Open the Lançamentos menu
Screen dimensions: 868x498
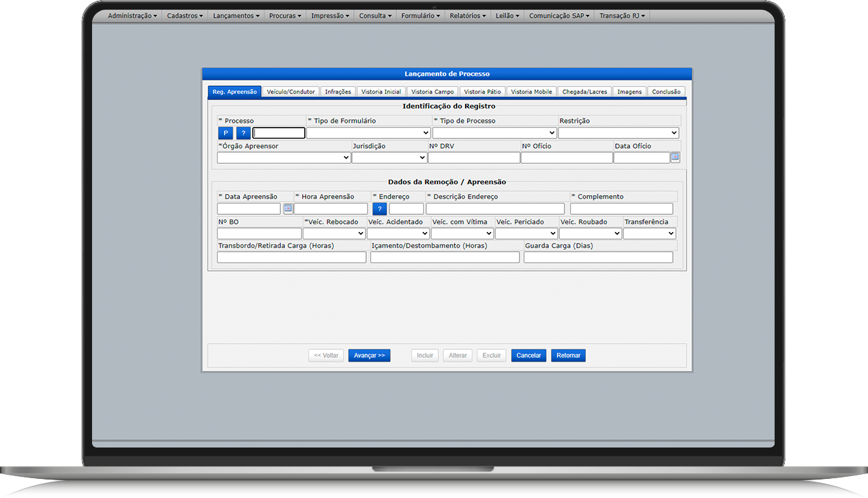point(236,16)
